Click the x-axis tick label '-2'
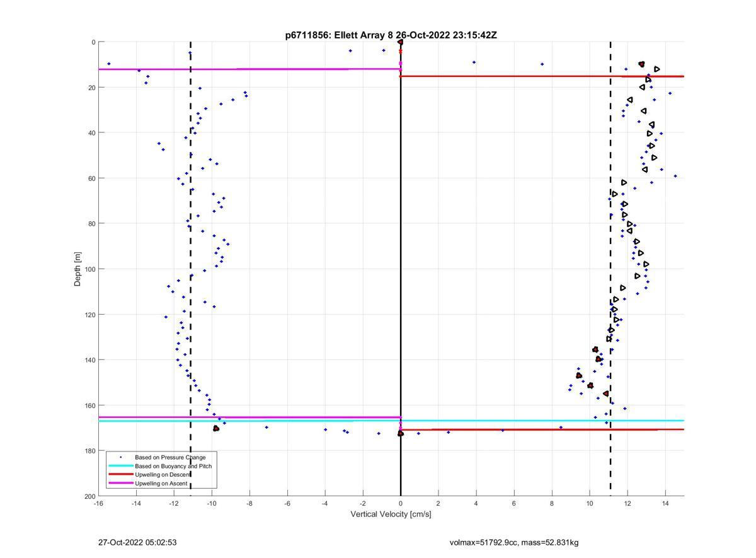Image resolution: width=756 pixels, height=558 pixels. (363, 503)
